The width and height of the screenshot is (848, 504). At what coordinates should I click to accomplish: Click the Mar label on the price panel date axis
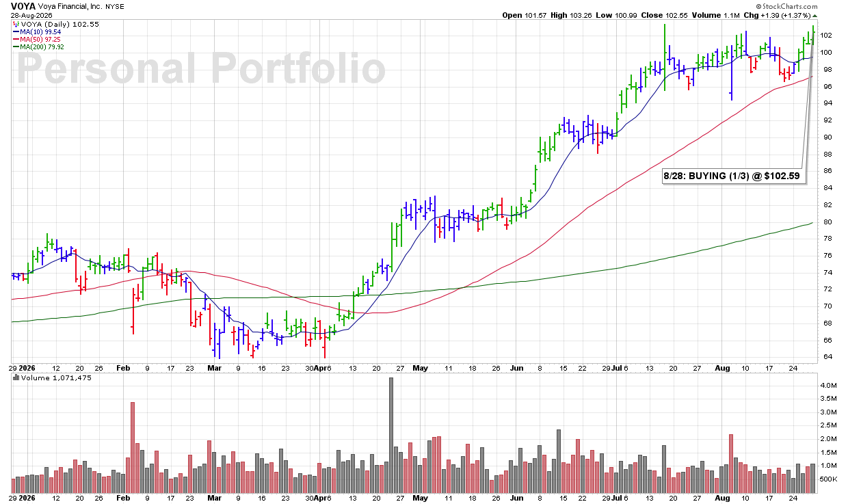point(215,367)
